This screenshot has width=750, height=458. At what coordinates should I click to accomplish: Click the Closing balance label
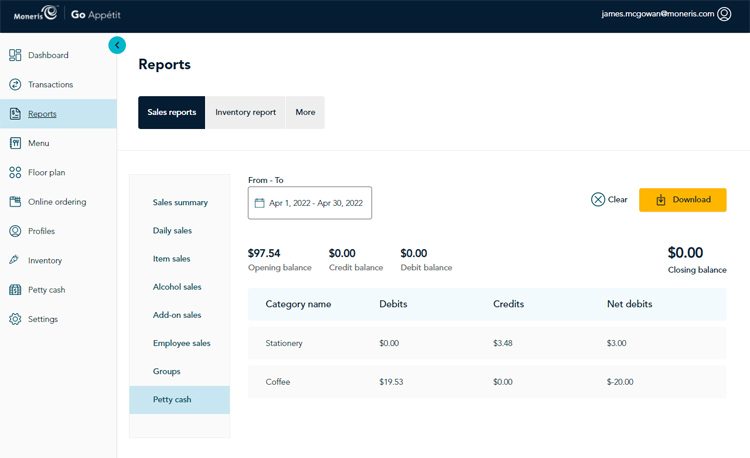click(x=697, y=270)
